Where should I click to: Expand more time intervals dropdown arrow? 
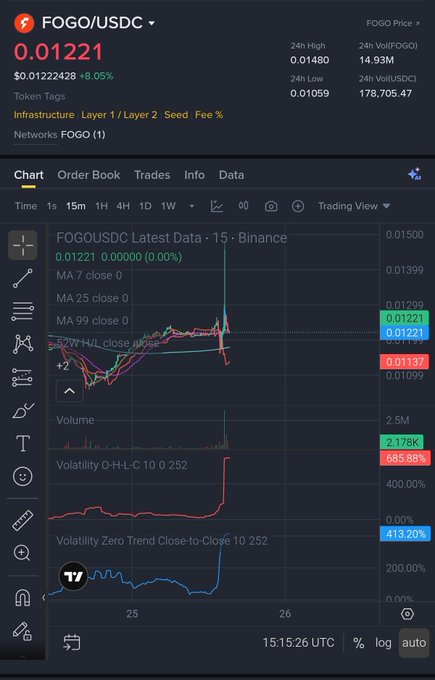(192, 206)
